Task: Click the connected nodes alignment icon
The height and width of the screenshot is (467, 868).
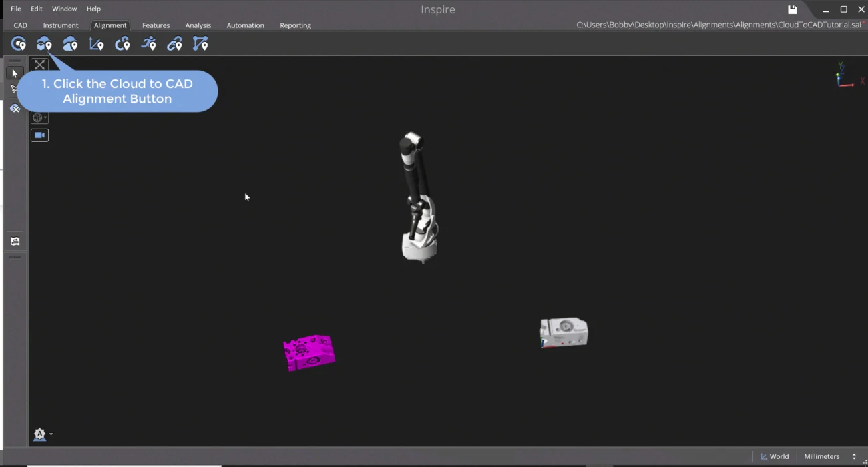Action: tap(200, 44)
